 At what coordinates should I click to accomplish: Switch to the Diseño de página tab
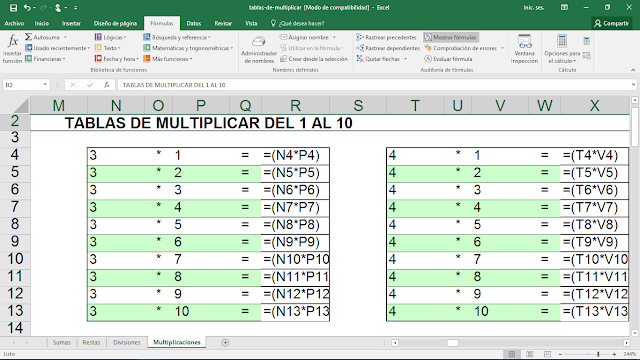click(x=115, y=24)
